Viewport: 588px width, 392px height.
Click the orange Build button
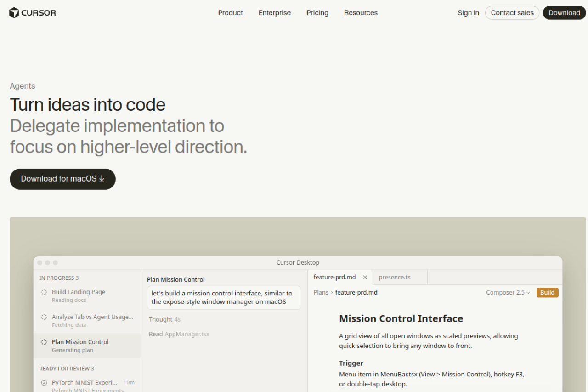pos(548,292)
